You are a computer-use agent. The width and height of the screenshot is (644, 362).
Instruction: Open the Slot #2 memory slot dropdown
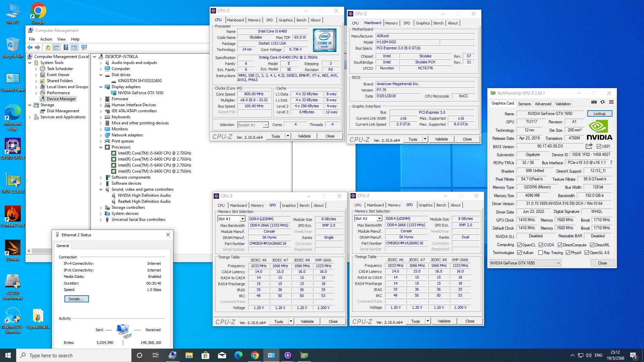(x=379, y=219)
